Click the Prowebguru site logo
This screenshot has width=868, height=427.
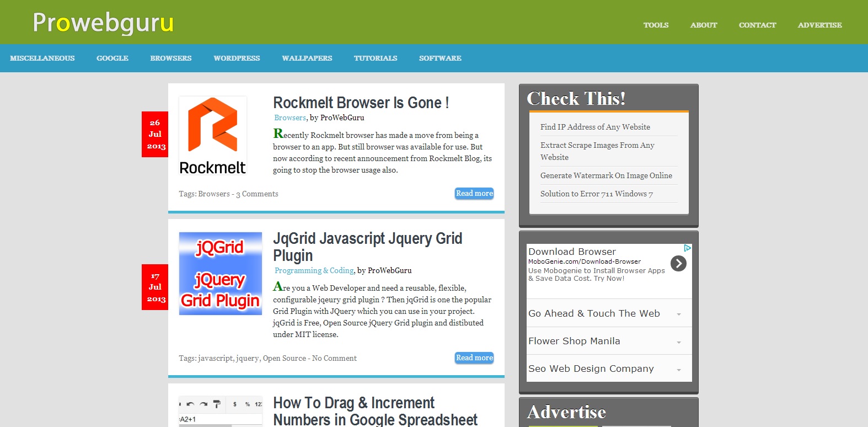point(103,23)
